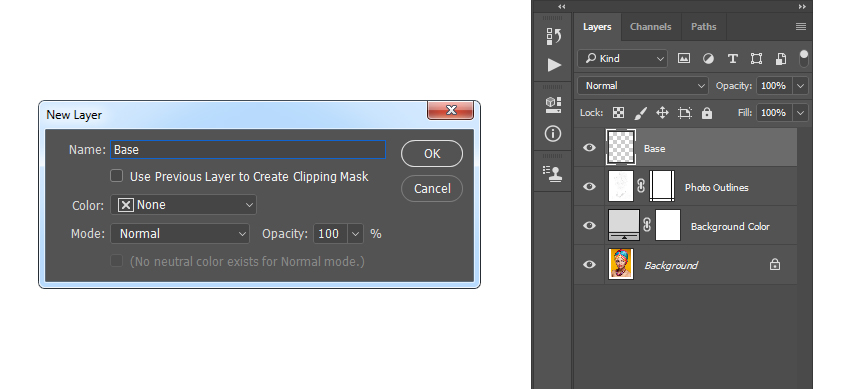Image resolution: width=850 pixels, height=389 pixels.
Task: Click the lock icon on Background layer
Action: (775, 264)
